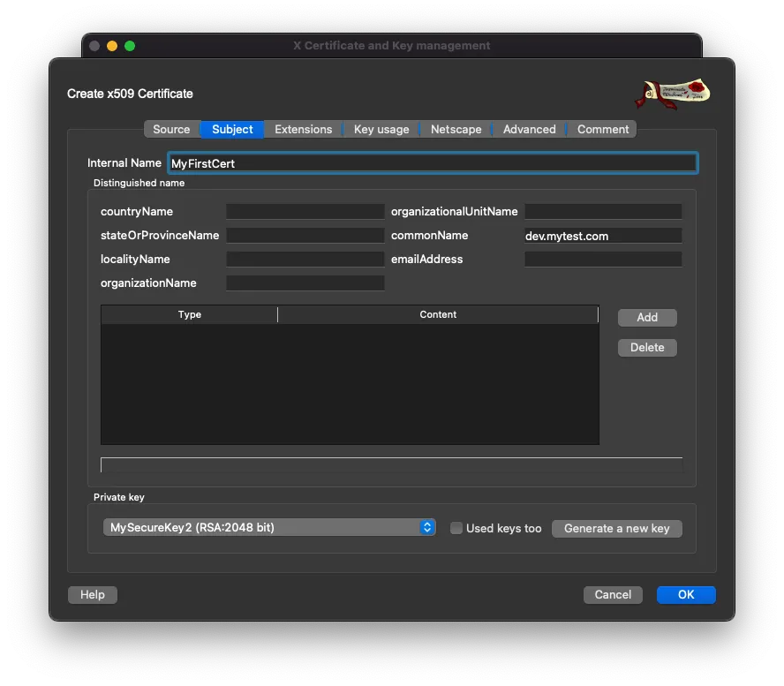Image resolution: width=784 pixels, height=686 pixels.
Task: Open the Extensions tab
Action: click(x=303, y=129)
